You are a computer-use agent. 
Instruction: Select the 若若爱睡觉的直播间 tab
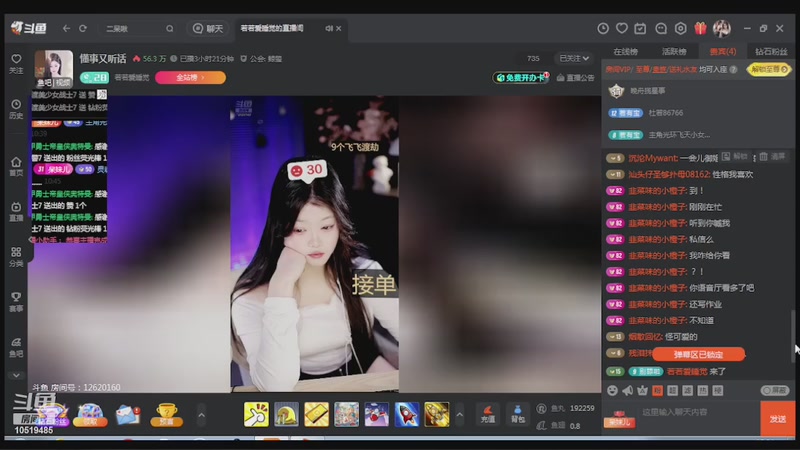click(x=272, y=29)
